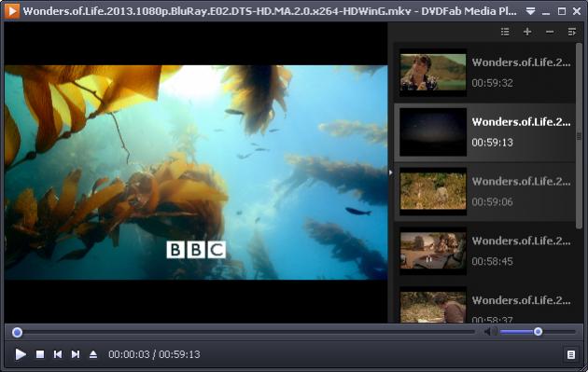Open the playlist sort options icon
This screenshot has width=588, height=372.
[x=571, y=32]
